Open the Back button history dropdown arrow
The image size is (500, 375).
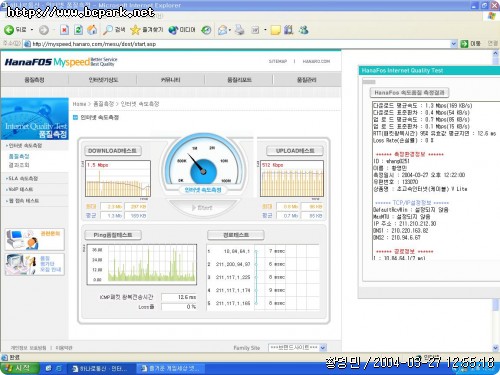click(x=32, y=30)
